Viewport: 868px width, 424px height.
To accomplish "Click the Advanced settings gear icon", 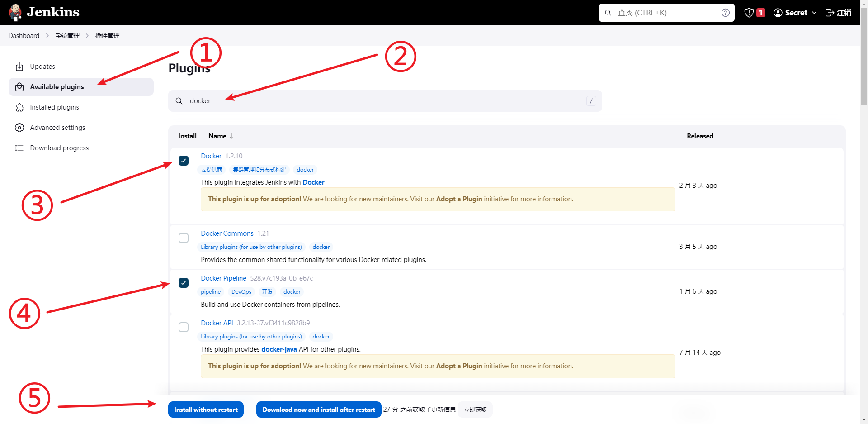I will coord(19,128).
